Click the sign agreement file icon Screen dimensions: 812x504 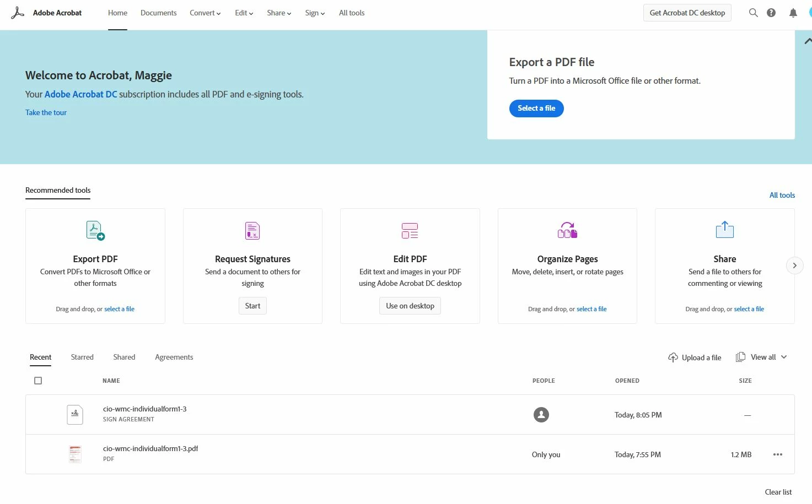point(75,414)
